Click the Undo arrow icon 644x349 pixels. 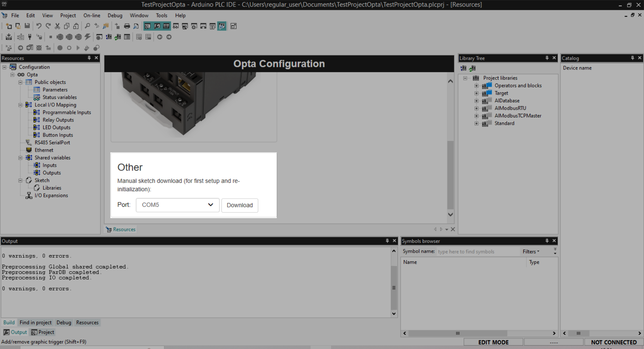(x=39, y=26)
